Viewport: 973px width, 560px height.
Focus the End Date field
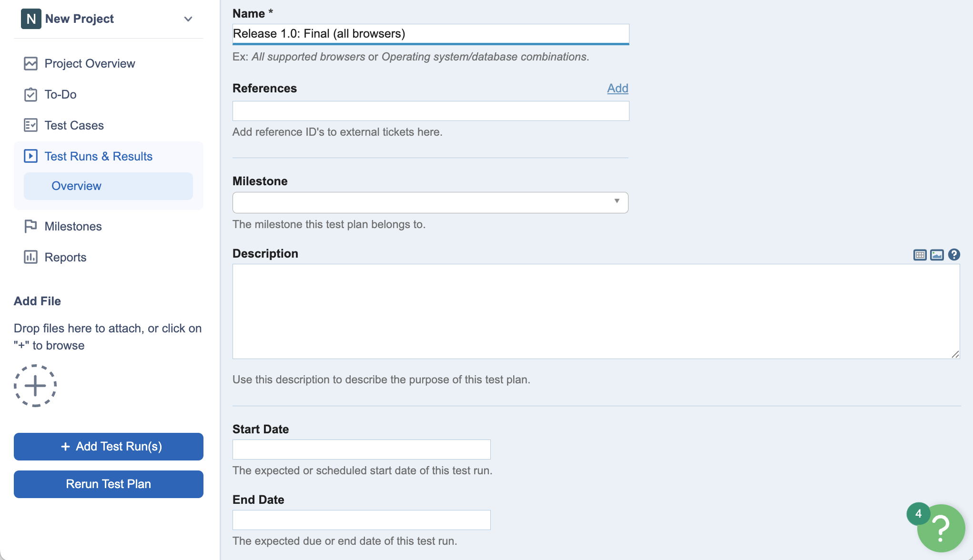pyautogui.click(x=361, y=520)
